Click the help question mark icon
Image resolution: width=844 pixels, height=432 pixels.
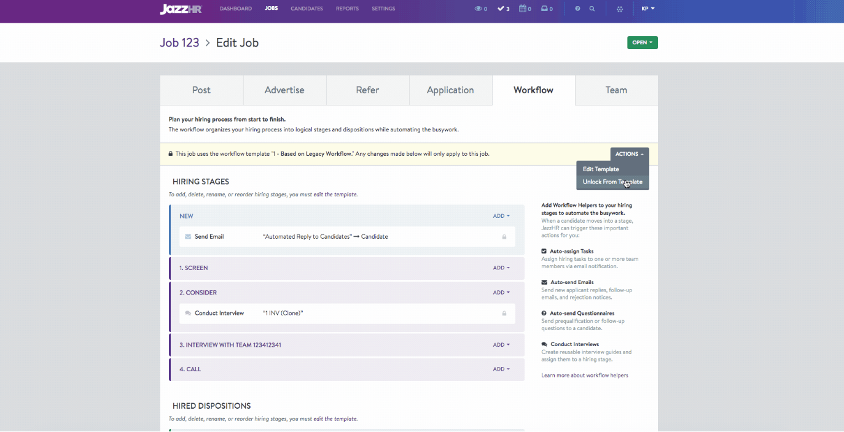coord(578,9)
